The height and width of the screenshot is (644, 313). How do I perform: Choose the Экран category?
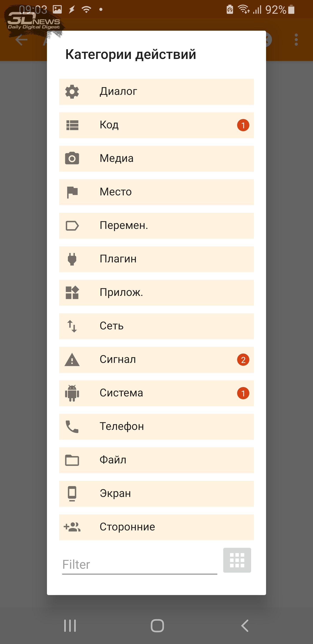pos(156,493)
